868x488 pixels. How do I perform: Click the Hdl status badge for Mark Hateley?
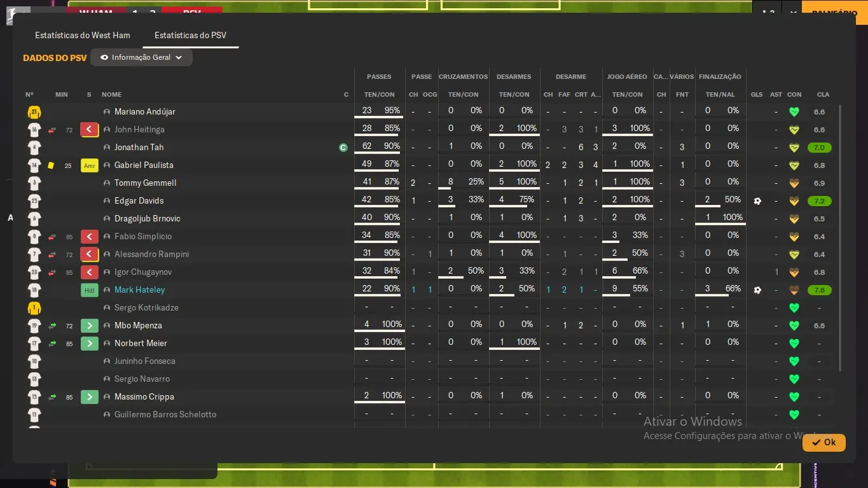click(x=89, y=290)
